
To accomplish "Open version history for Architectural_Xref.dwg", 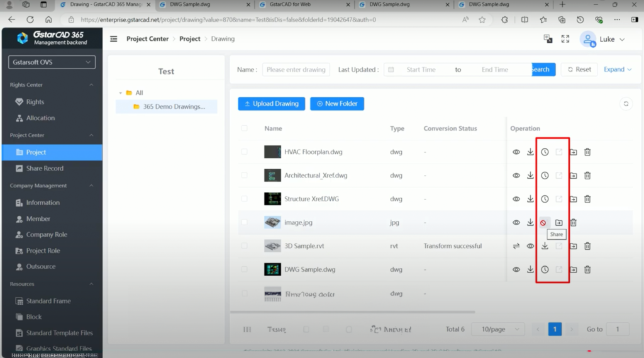I will click(x=545, y=176).
